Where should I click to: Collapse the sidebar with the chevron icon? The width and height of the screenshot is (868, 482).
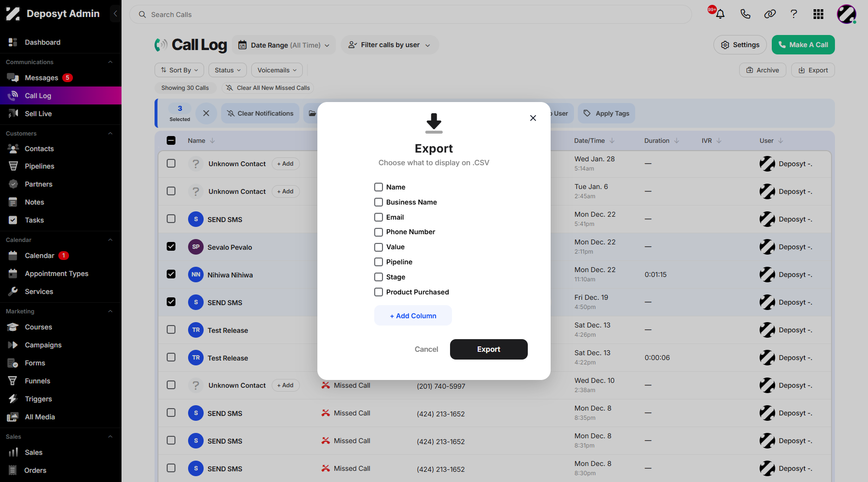coord(115,14)
